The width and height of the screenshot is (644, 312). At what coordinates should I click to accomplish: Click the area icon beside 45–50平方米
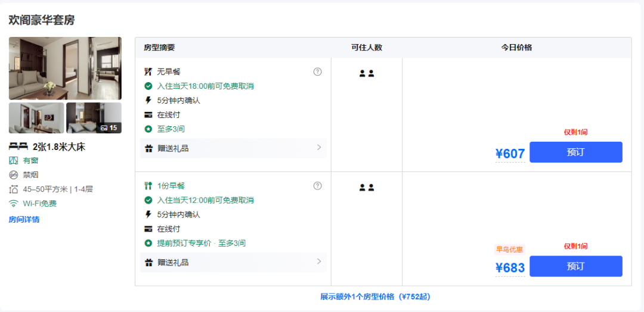click(x=14, y=189)
